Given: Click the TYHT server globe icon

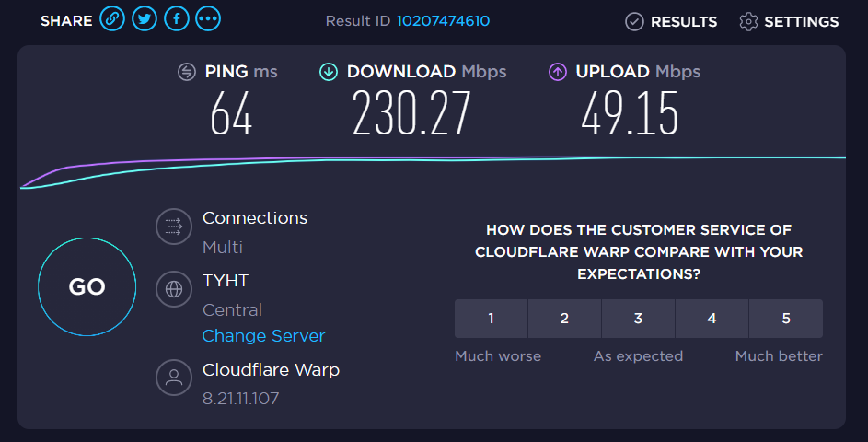Looking at the screenshot, I should coord(174,289).
